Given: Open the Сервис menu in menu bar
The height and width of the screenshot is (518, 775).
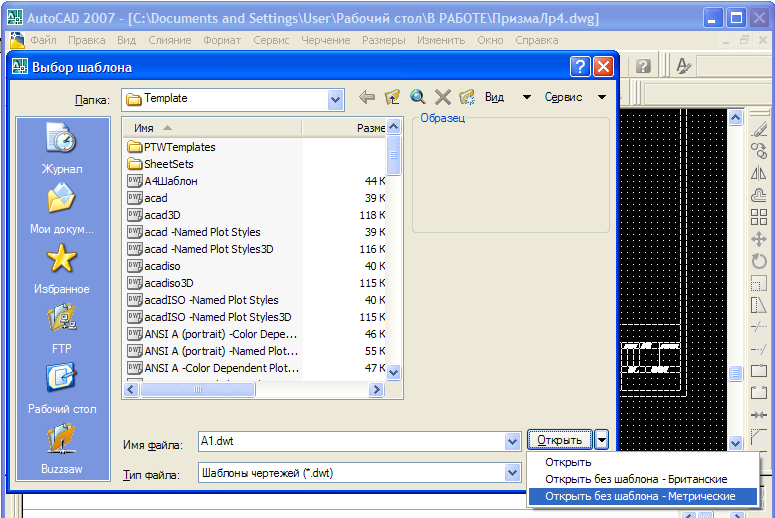Looking at the screenshot, I should click(271, 40).
